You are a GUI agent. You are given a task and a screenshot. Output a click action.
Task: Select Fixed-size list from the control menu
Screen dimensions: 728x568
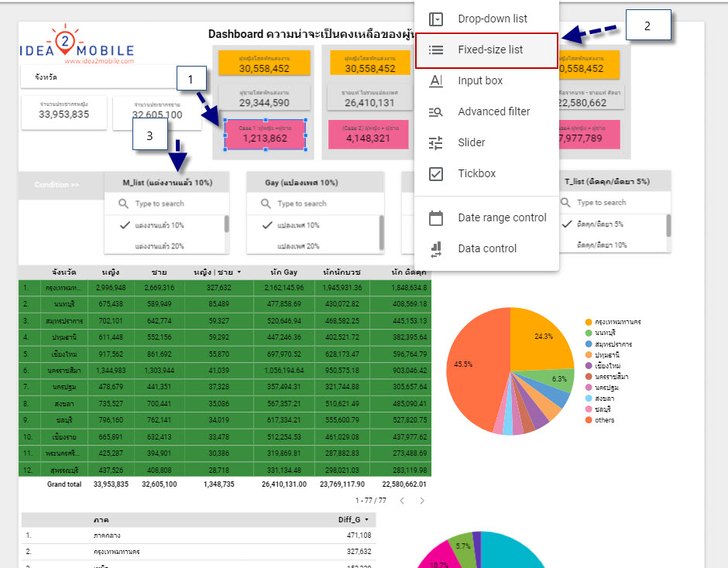coord(486,50)
